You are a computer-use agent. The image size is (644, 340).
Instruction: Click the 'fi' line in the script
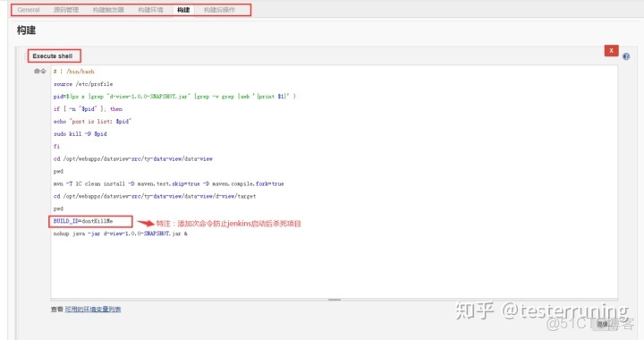(x=56, y=146)
